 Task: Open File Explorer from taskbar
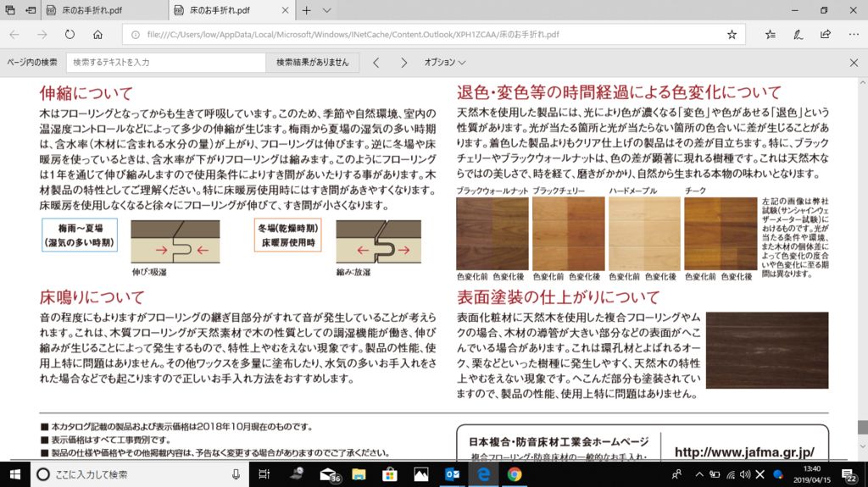pos(359,474)
